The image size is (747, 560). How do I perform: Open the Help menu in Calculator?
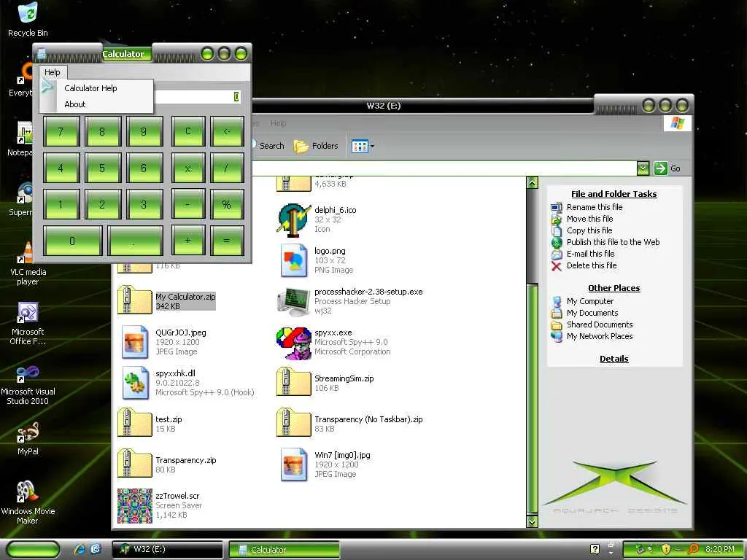(53, 72)
